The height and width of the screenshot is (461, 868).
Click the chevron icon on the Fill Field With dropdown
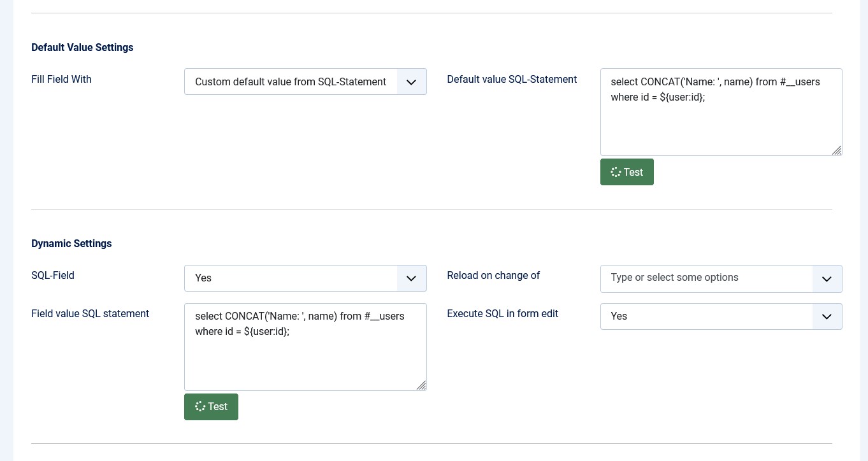[x=411, y=82]
